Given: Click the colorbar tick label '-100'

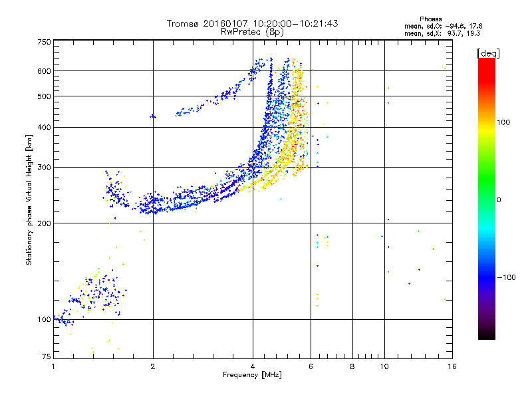Looking at the screenshot, I should (x=506, y=277).
